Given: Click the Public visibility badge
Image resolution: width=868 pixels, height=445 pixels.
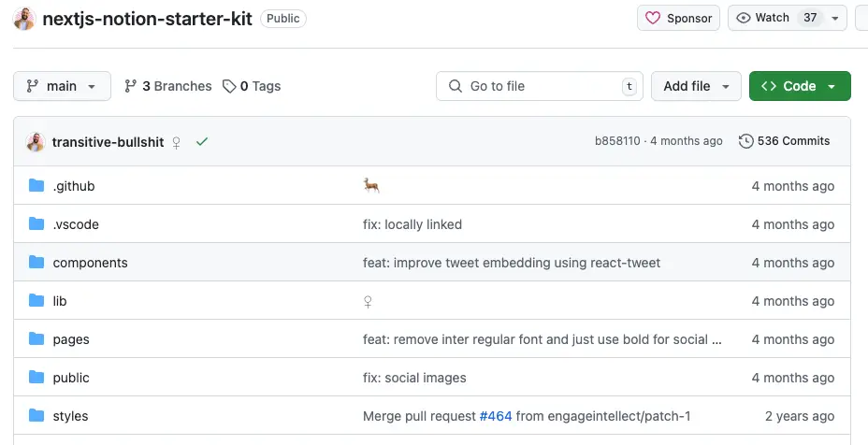Looking at the screenshot, I should pyautogui.click(x=282, y=19).
